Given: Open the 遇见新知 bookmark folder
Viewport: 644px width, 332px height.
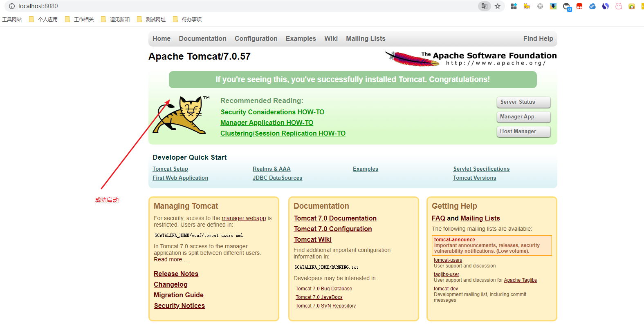Looking at the screenshot, I should pos(115,19).
